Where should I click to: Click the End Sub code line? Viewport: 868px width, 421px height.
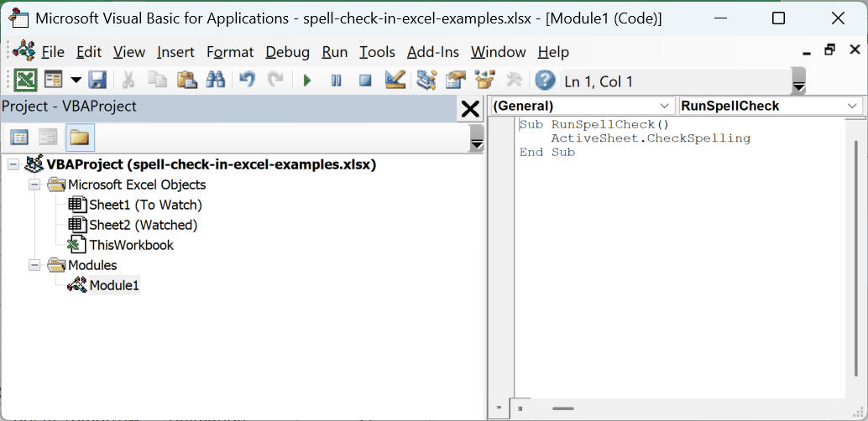tap(547, 152)
